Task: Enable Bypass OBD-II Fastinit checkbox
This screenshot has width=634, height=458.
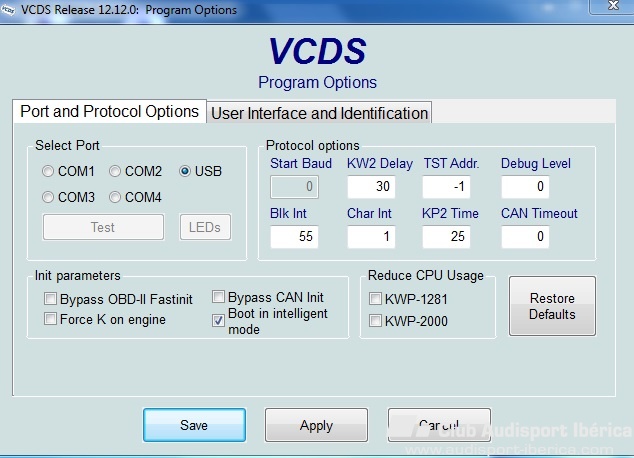Action: pos(50,299)
